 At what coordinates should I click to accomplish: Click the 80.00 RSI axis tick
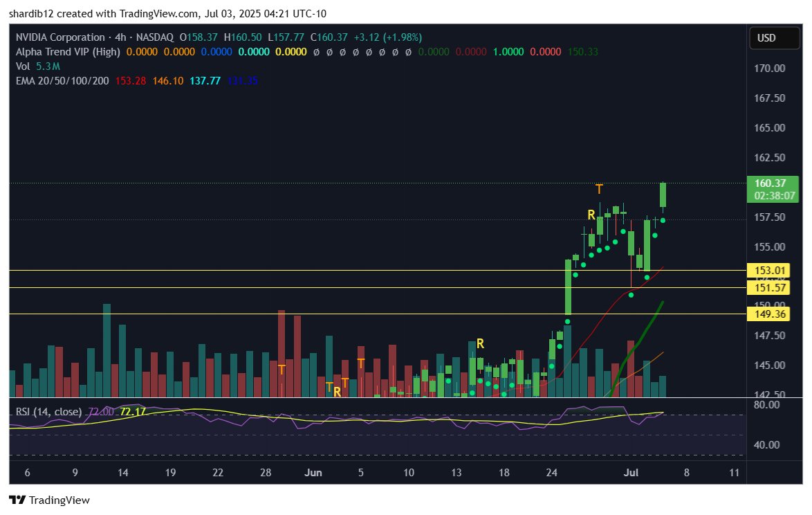coord(766,405)
